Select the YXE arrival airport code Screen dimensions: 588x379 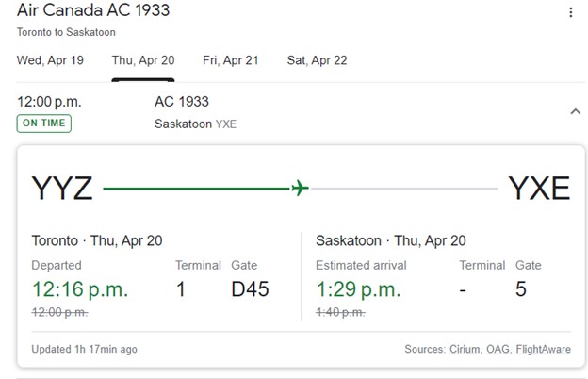click(539, 189)
